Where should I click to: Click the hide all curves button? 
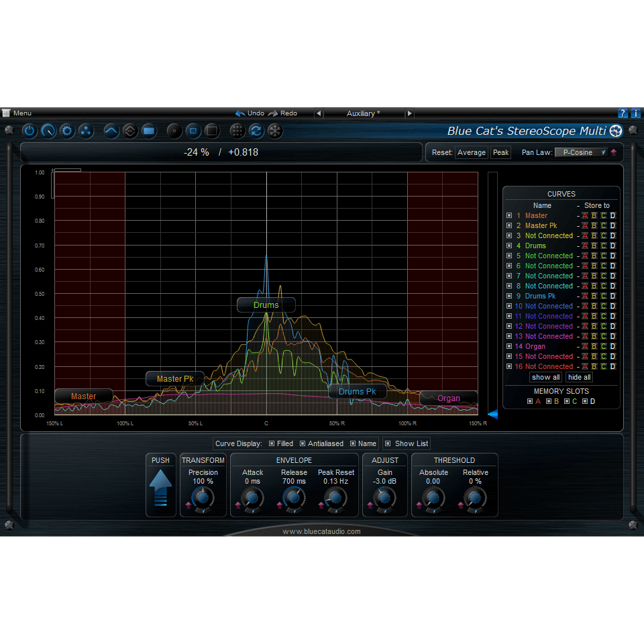click(x=579, y=377)
